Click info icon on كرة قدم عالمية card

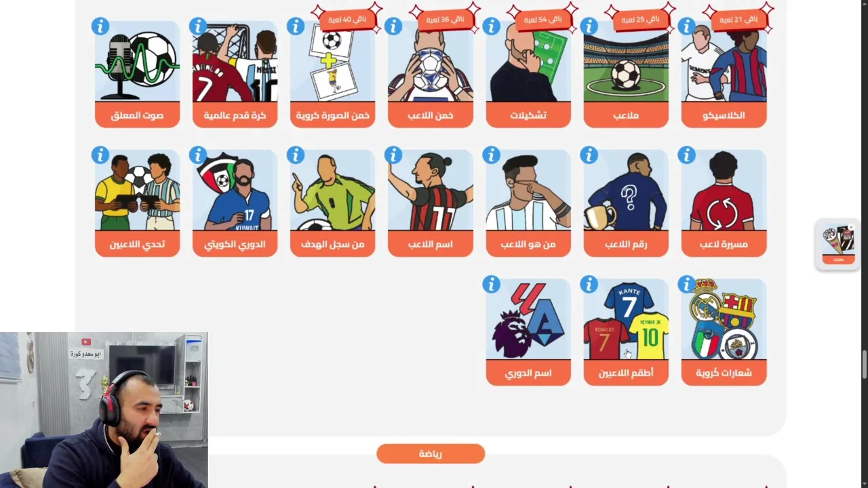tap(197, 26)
